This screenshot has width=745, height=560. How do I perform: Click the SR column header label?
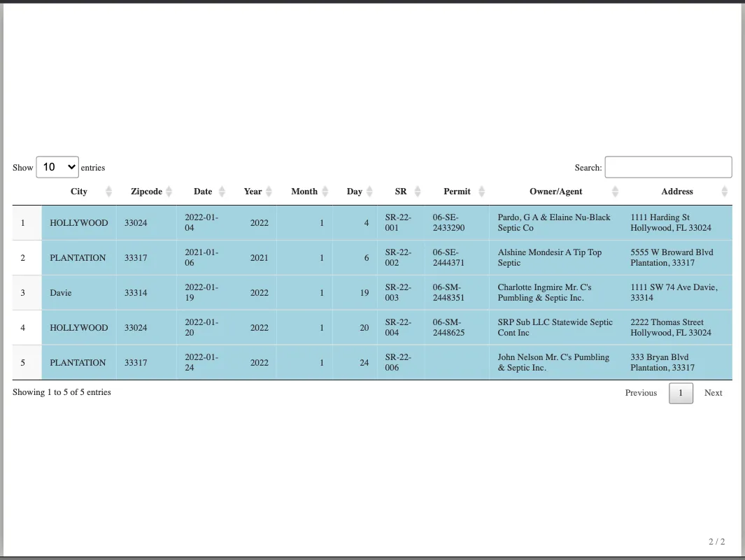(x=401, y=192)
